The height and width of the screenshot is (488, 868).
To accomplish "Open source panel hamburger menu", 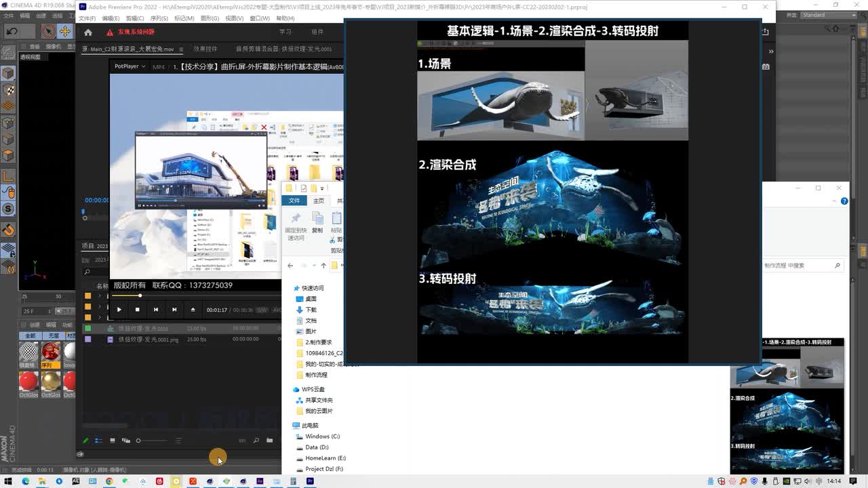I will pos(180,49).
